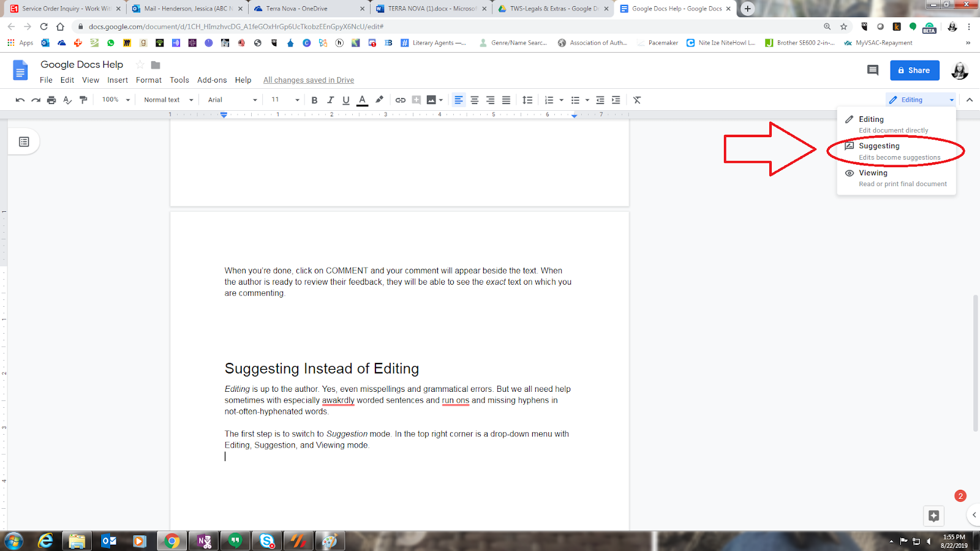Choose Editing mode in the dropdown menu
This screenshot has height=551, width=980.
pyautogui.click(x=896, y=124)
